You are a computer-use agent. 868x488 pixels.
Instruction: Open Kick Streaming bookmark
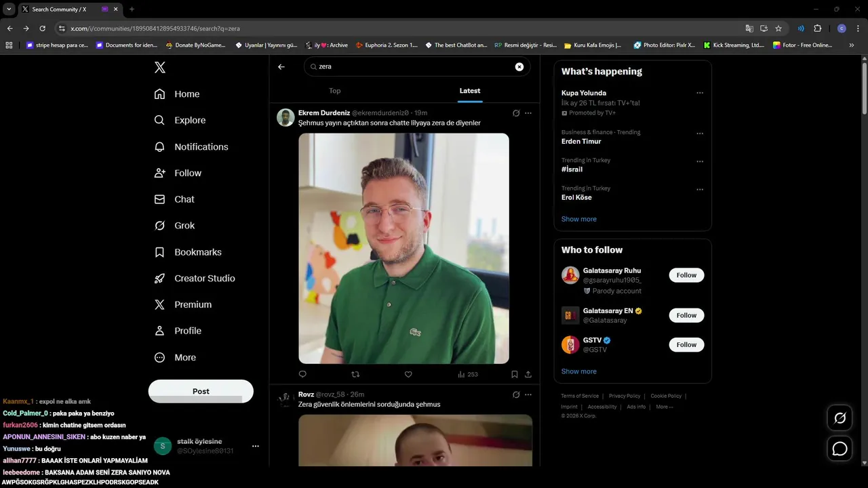734,45
